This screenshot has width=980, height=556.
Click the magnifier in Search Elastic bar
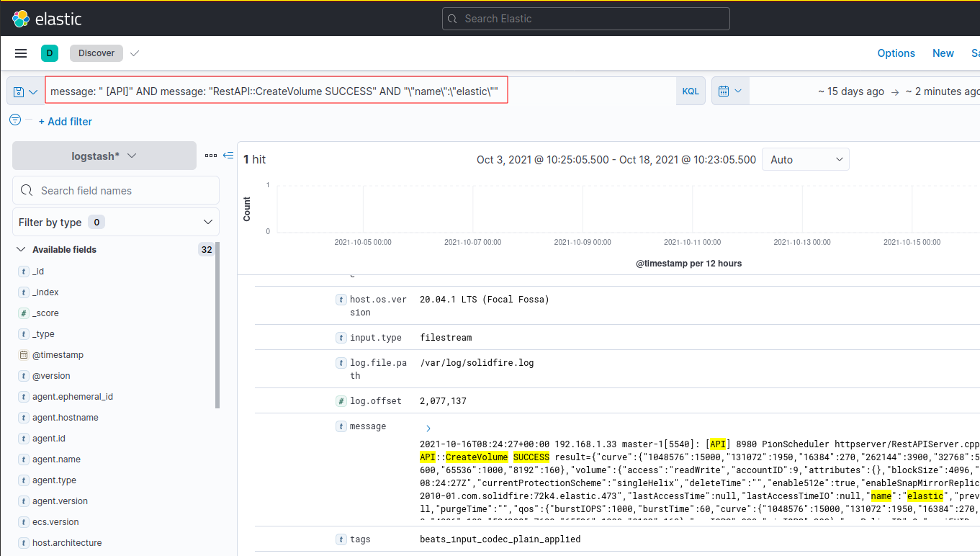[453, 19]
